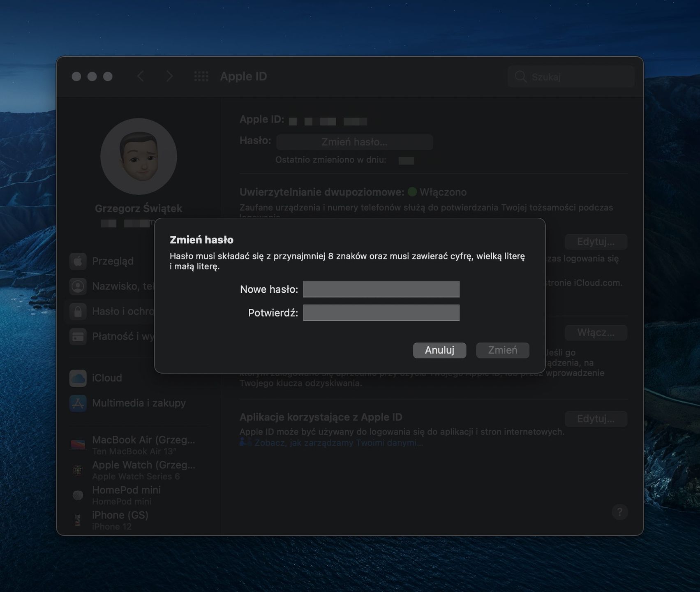
Task: Select the iPhone (GS) device icon
Action: [x=78, y=520]
